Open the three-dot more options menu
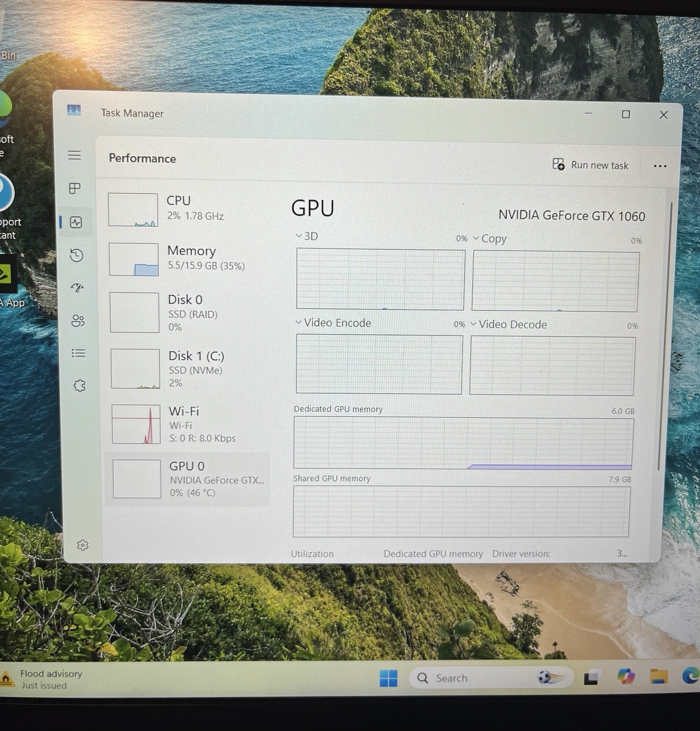The height and width of the screenshot is (731, 700). (660, 166)
